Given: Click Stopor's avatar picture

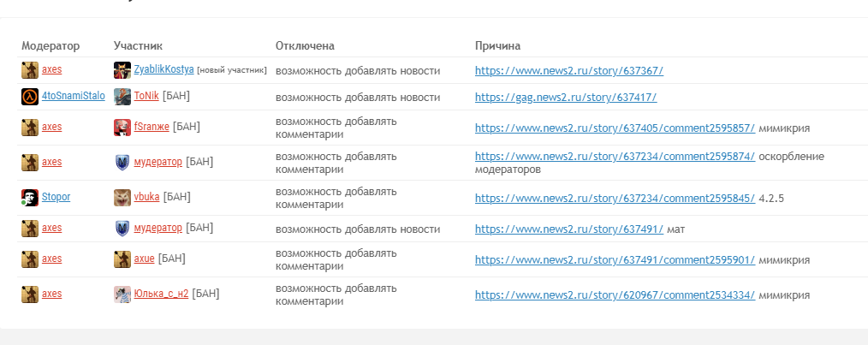Looking at the screenshot, I should 30,197.
